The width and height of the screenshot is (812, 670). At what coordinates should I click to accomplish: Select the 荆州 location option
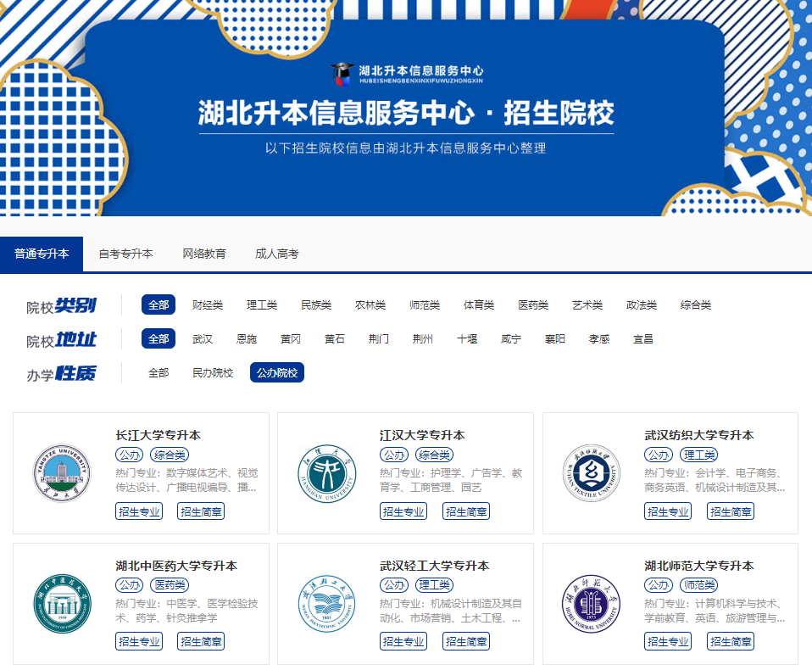[423, 339]
